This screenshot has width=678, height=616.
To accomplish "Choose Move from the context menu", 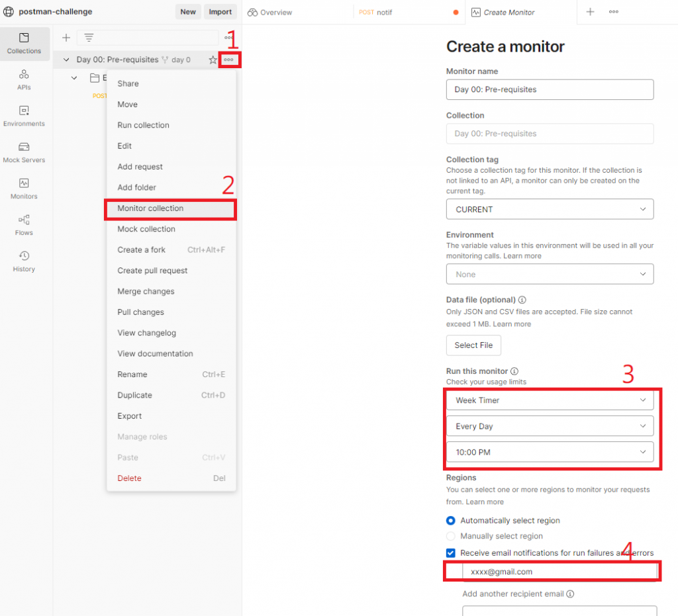I will pos(171,104).
